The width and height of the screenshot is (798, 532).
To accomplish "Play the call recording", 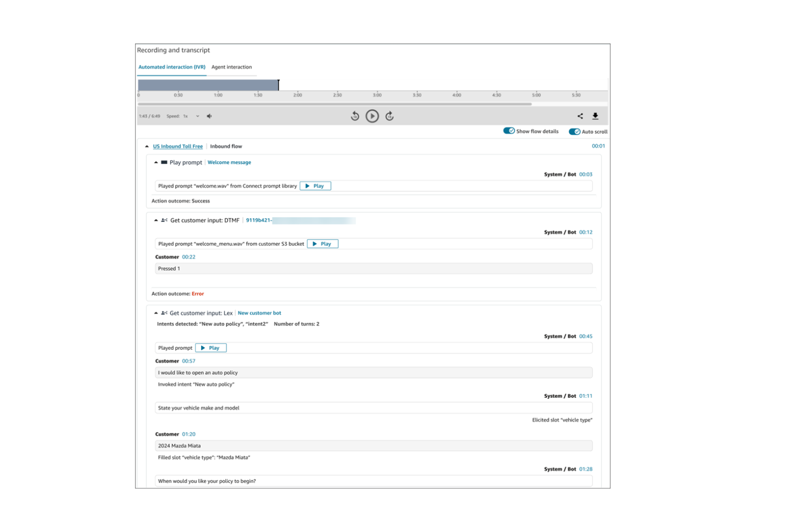I will pyautogui.click(x=372, y=116).
